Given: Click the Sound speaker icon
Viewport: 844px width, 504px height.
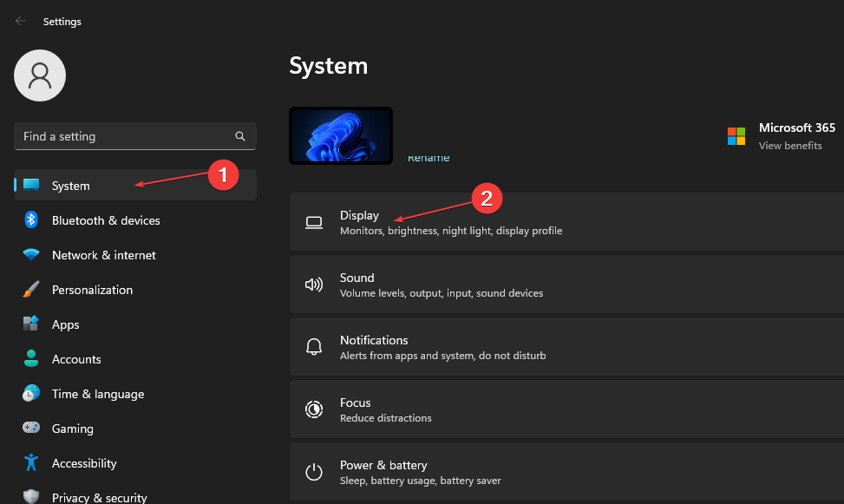Looking at the screenshot, I should tap(314, 284).
